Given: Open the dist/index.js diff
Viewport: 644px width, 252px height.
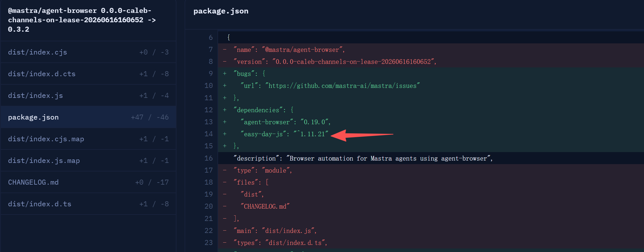Looking at the screenshot, I should [88, 96].
